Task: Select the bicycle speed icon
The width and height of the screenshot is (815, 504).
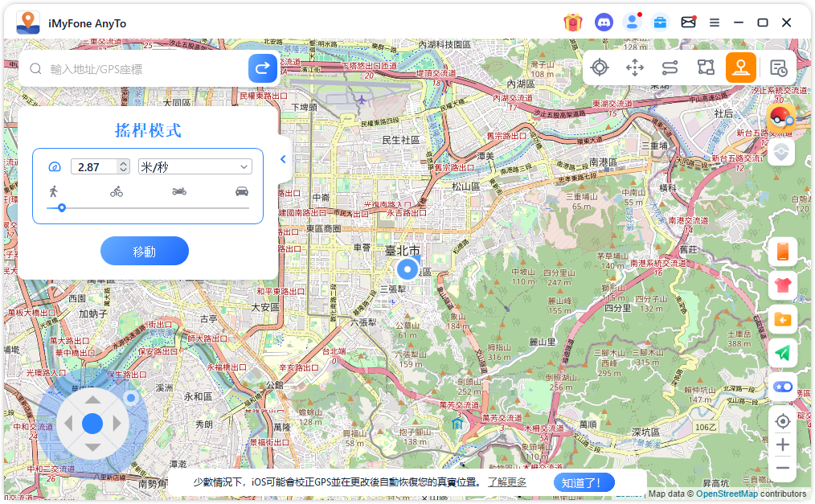Action: tap(117, 191)
